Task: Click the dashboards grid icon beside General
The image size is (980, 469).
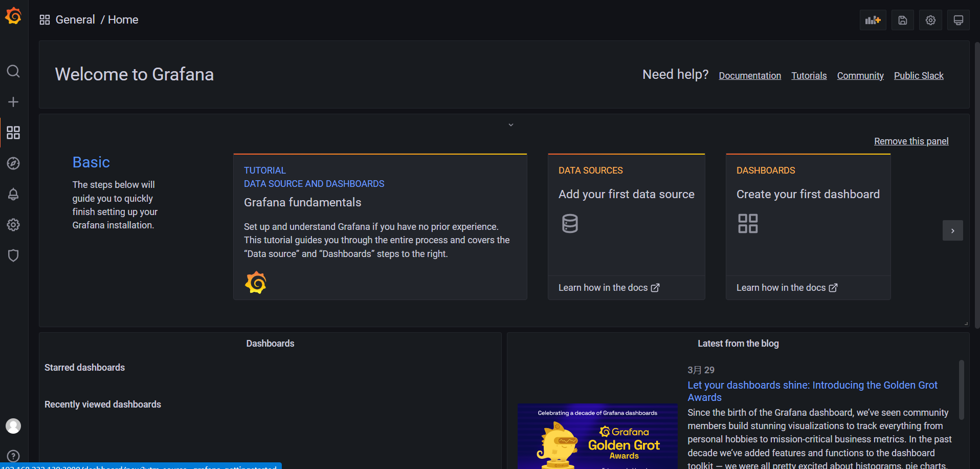Action: [x=44, y=20]
